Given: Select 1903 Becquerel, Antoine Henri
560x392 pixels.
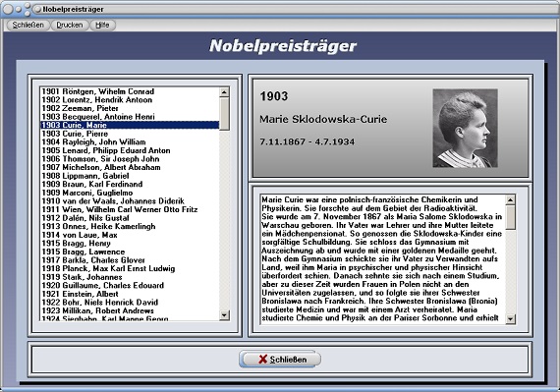Looking at the screenshot, I should [130, 117].
